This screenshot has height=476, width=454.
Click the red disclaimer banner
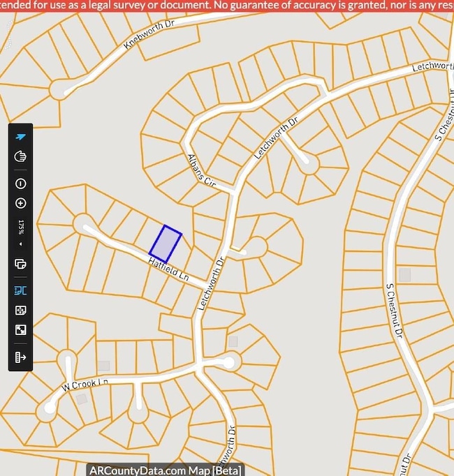tap(227, 6)
